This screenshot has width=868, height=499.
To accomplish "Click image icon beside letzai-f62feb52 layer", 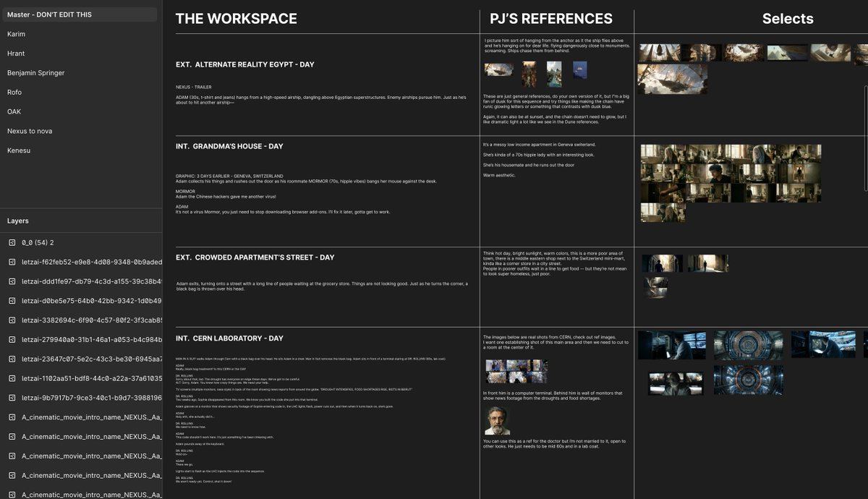I will (12, 262).
